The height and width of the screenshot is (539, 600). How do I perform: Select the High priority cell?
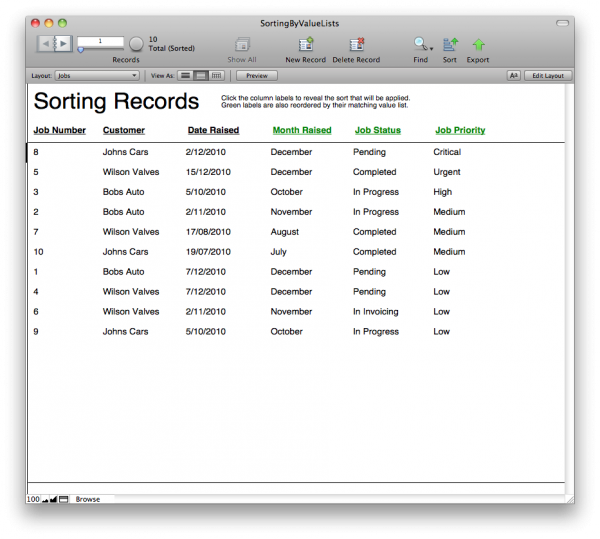pos(442,192)
